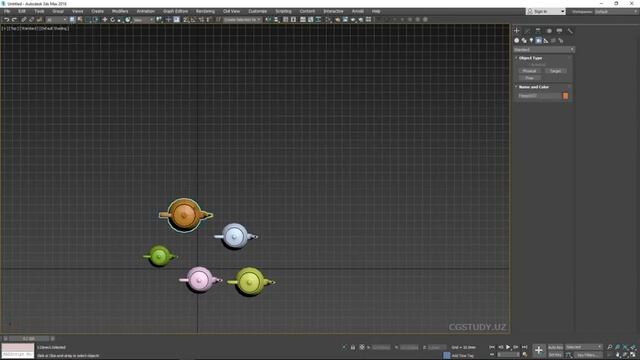Image resolution: width=640 pixels, height=360 pixels.
Task: Toggle Percent Snap on the toolbar
Action: [x=201, y=20]
